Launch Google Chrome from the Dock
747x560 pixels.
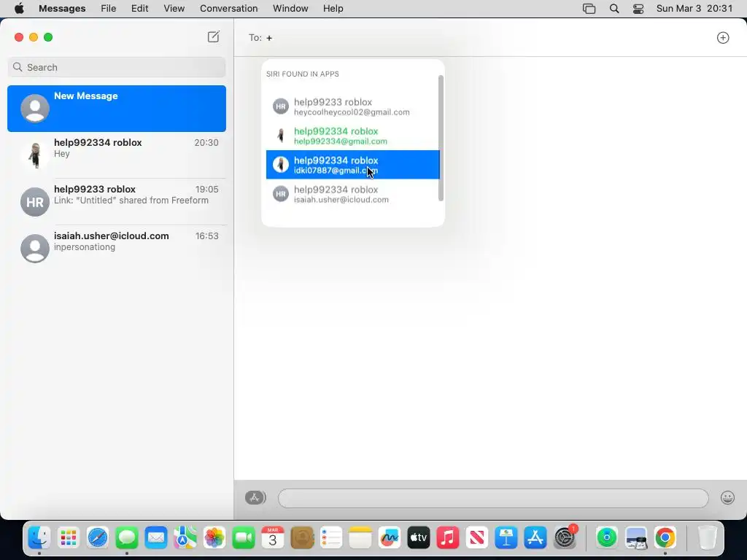pyautogui.click(x=665, y=538)
